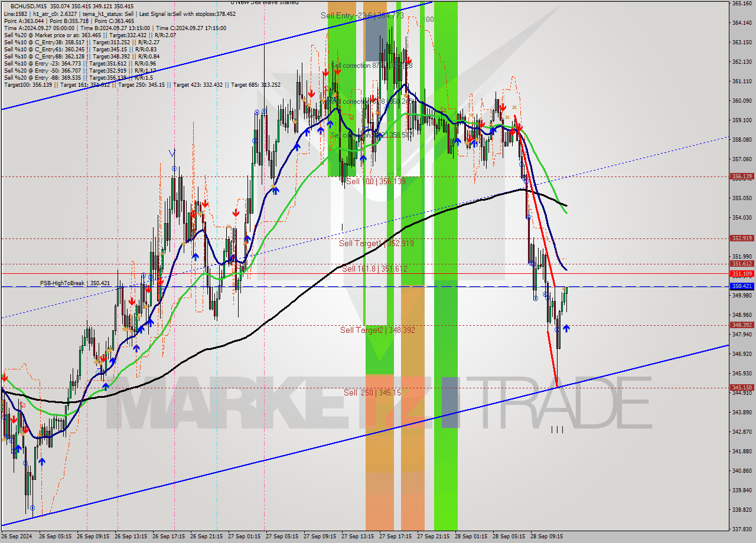
Task: Select the 341.880 price axis value
Action: pos(742,452)
